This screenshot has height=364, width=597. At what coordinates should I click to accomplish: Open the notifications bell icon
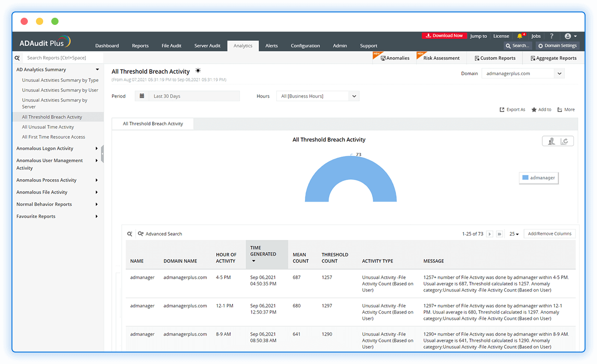pos(520,36)
